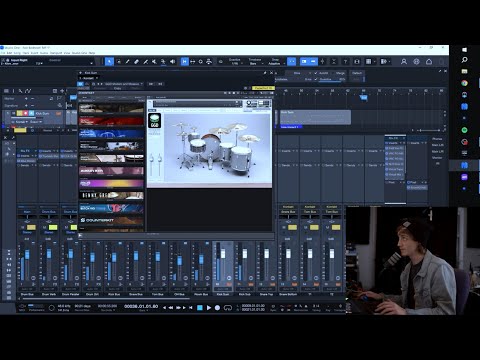Click the Return to Zero transport button
This screenshot has height=360, width=480.
pyautogui.click(x=191, y=308)
